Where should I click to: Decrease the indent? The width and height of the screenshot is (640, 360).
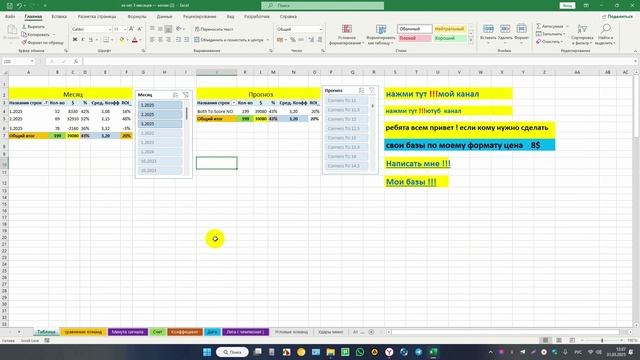178,40
